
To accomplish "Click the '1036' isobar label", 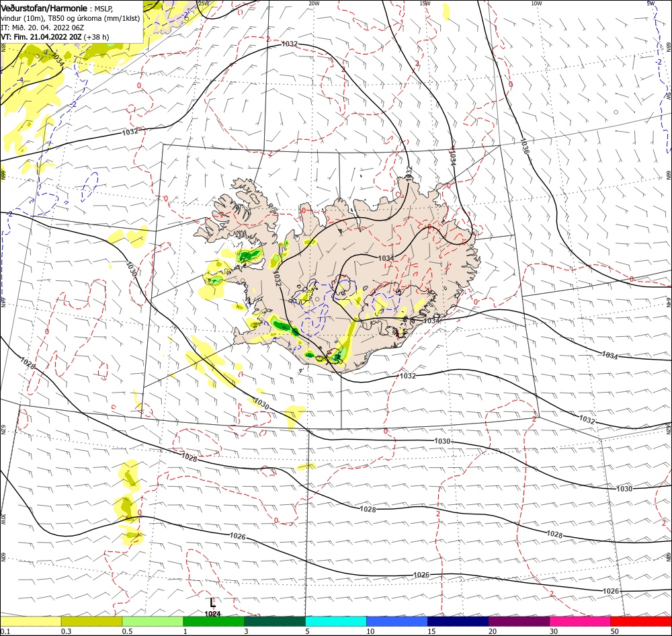I will click(525, 147).
